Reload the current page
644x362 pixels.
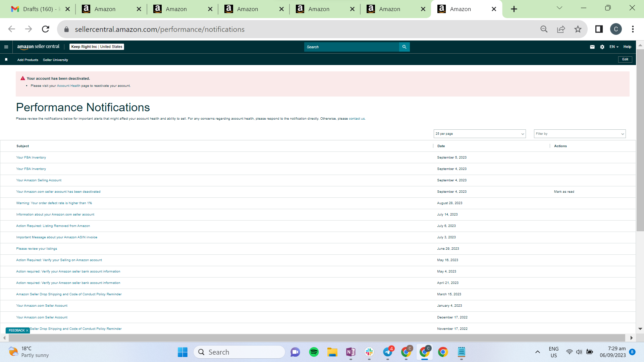pos(46,29)
